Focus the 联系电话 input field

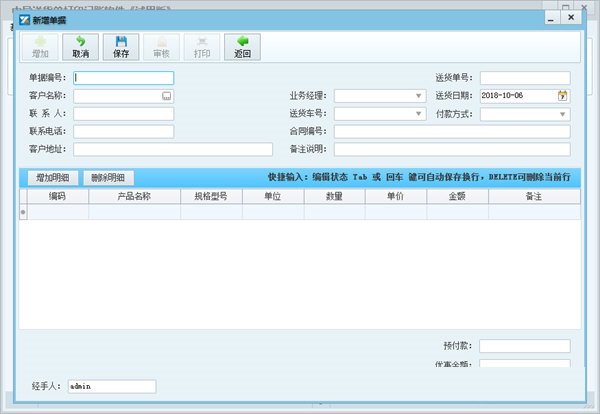[124, 131]
